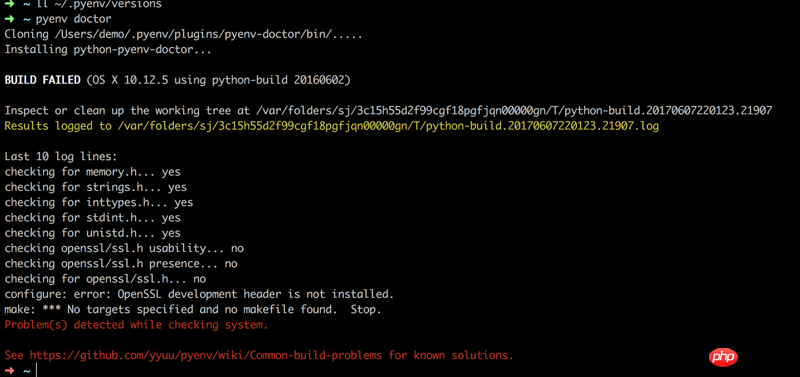Image resolution: width=800 pixels, height=377 pixels.
Task: Click the checking openssl/ssl.h usability line
Action: (x=124, y=248)
